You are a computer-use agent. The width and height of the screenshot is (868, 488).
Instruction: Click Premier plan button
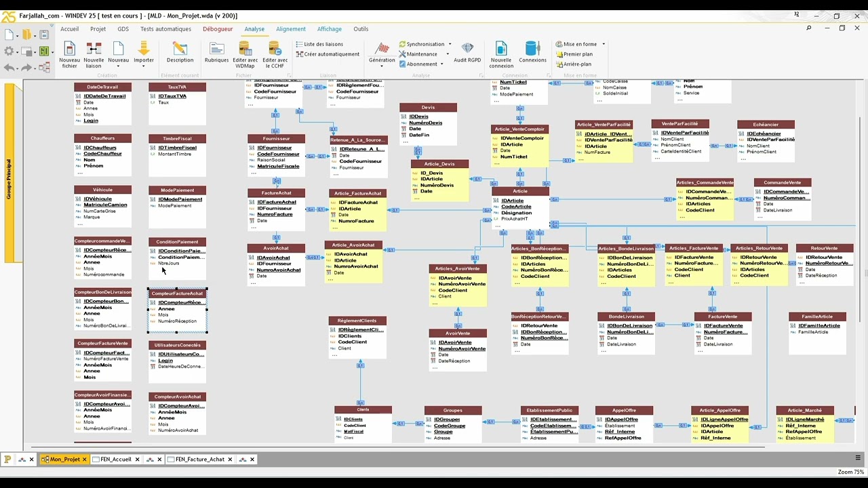coord(574,54)
